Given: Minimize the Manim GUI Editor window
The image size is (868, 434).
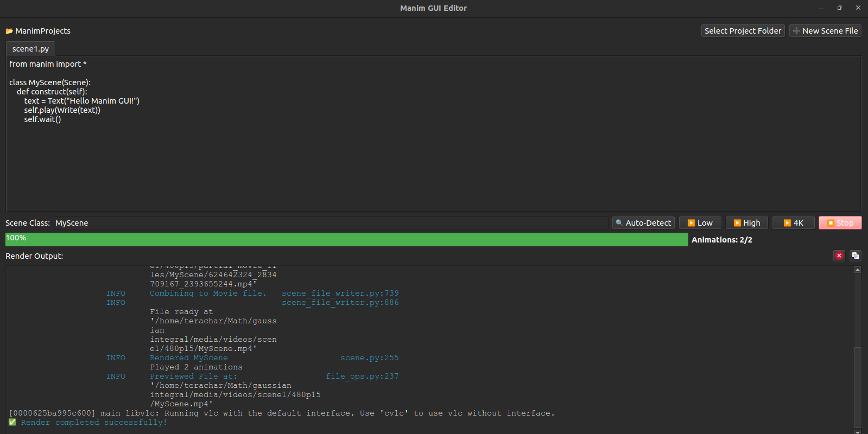Looking at the screenshot, I should point(821,8).
